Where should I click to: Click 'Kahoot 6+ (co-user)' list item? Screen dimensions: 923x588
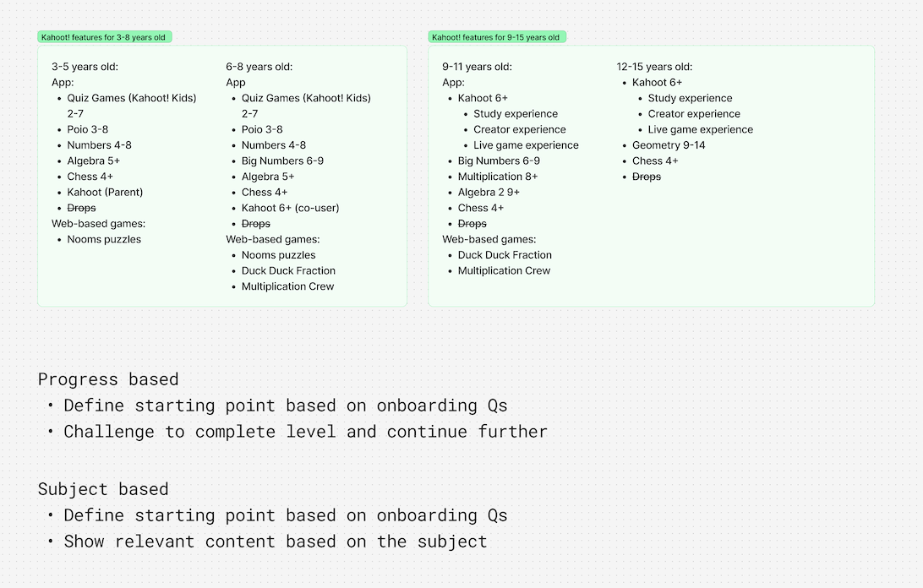pyautogui.click(x=290, y=209)
